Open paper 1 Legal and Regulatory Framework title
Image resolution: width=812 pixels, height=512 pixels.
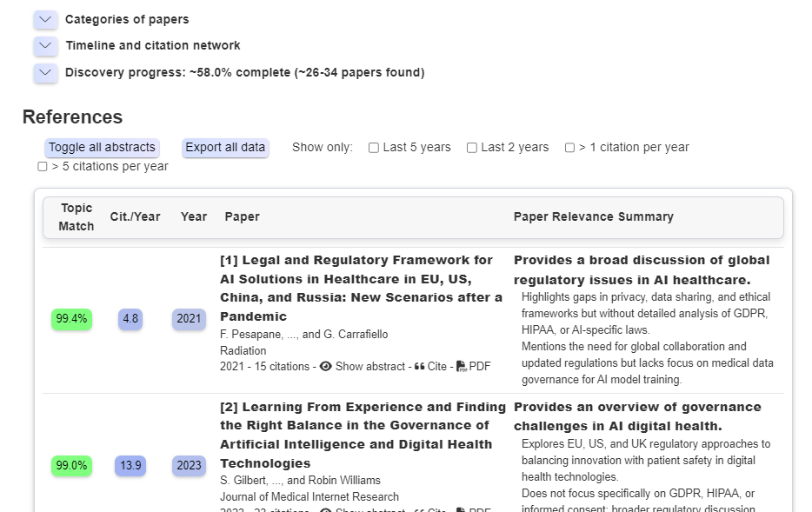click(361, 289)
